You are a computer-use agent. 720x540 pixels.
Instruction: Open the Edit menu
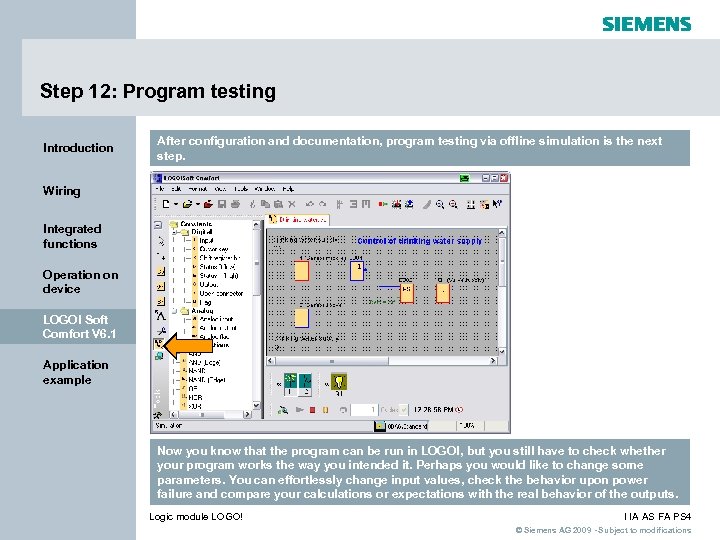point(176,189)
